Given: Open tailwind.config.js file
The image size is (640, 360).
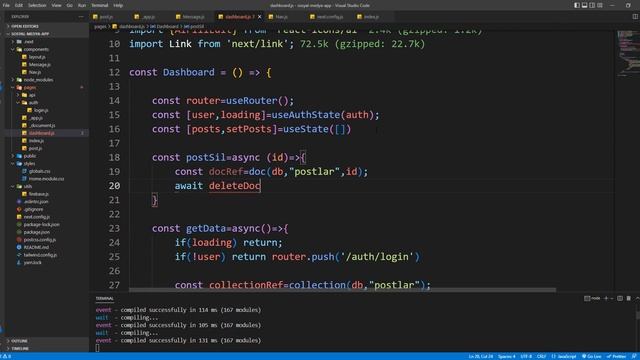Looking at the screenshot, I should coord(40,255).
